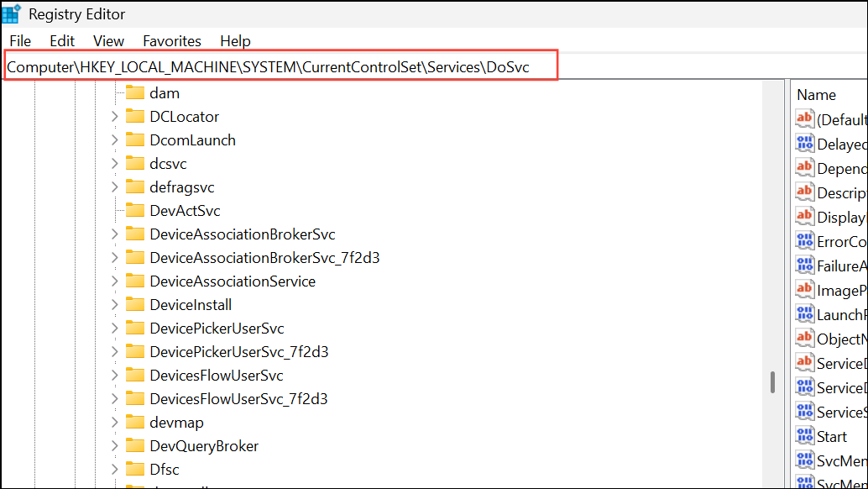Select the devmap key label

[x=176, y=423]
